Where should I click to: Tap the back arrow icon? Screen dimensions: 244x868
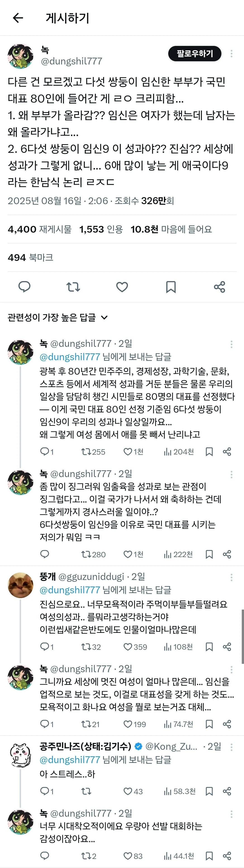point(18,18)
